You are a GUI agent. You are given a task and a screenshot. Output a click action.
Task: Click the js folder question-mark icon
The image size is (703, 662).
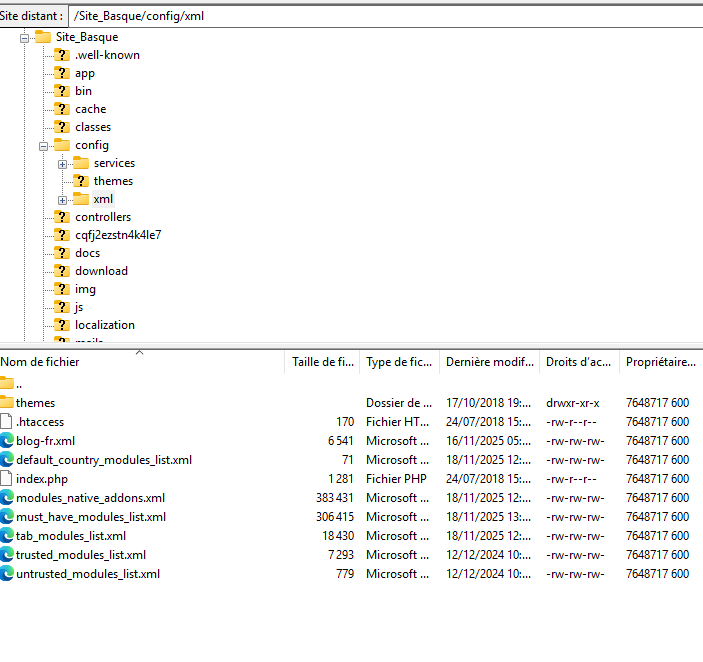pos(62,307)
